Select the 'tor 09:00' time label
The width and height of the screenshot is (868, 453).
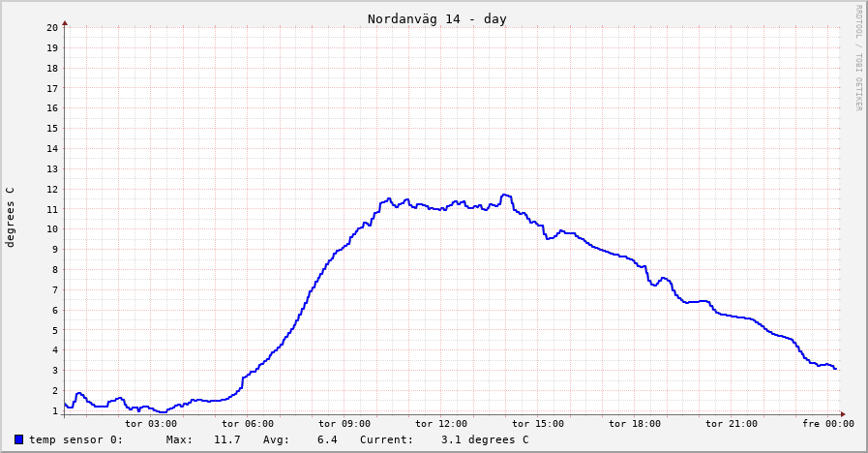click(x=344, y=423)
